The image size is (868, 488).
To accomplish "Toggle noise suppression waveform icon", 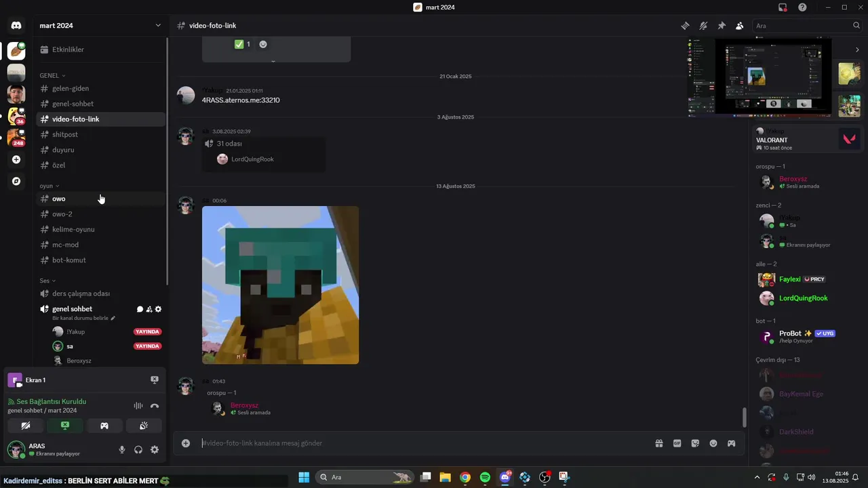I will pyautogui.click(x=138, y=406).
